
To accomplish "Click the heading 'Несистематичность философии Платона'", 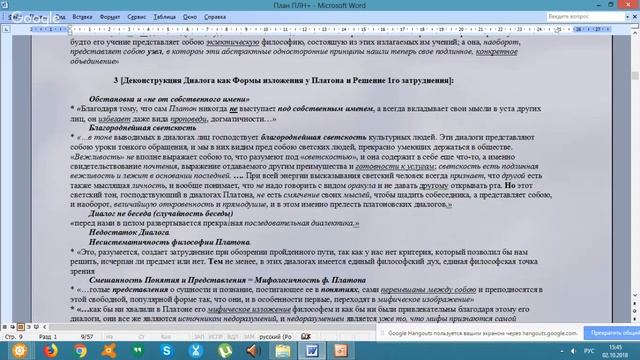I will (170, 242).
